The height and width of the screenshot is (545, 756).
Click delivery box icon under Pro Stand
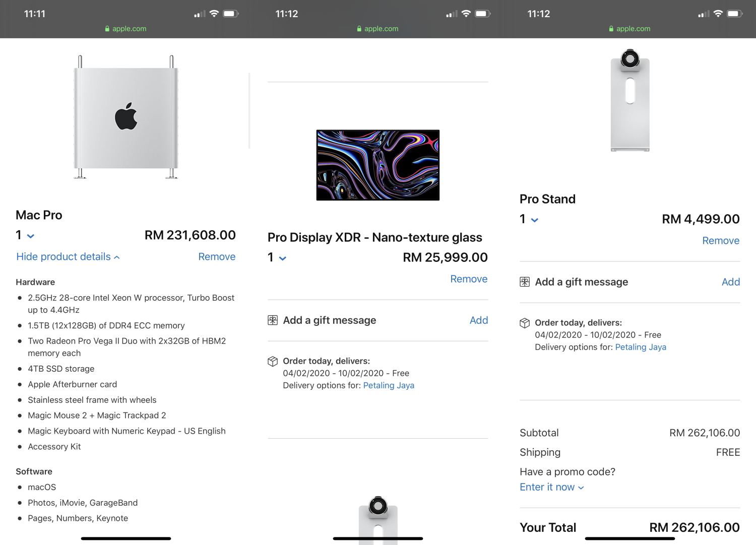[525, 323]
